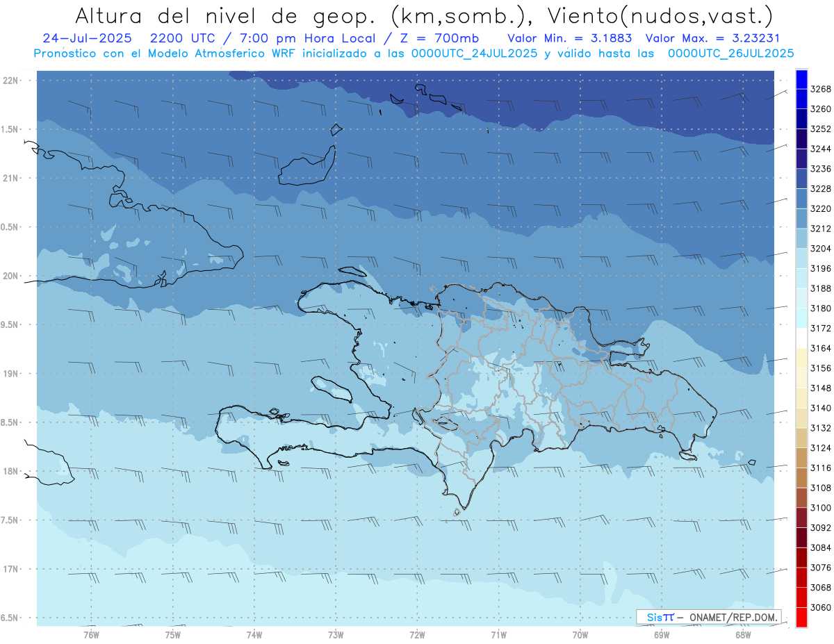Click the "3268" colorbar value
Image resolution: width=834 pixels, height=644 pixels.
[x=821, y=89]
